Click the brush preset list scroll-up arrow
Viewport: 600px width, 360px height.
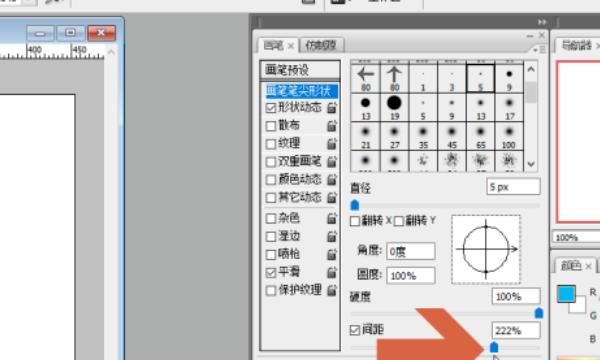(x=531, y=70)
